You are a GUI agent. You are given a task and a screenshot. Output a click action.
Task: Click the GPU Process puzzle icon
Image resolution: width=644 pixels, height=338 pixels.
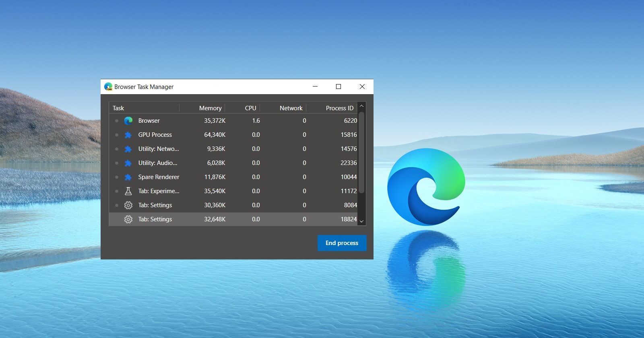128,135
